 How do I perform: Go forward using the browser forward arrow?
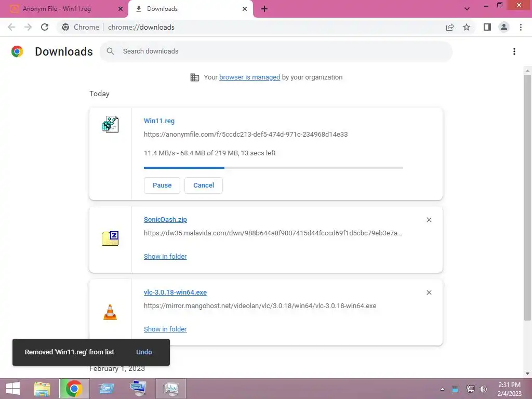[x=28, y=27]
